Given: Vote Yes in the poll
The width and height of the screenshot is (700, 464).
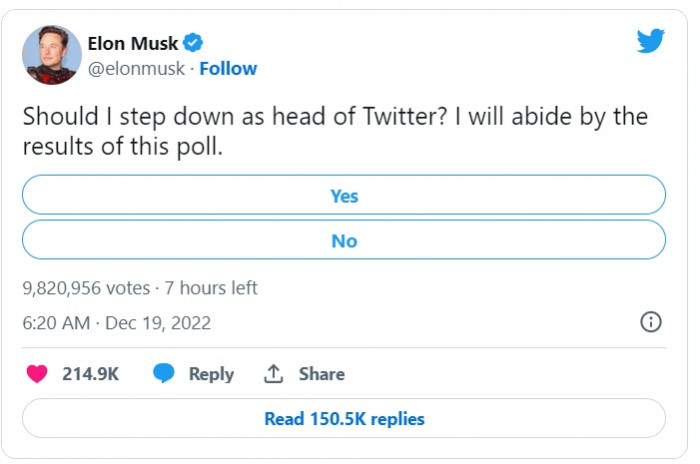Looking at the screenshot, I should coord(344,196).
